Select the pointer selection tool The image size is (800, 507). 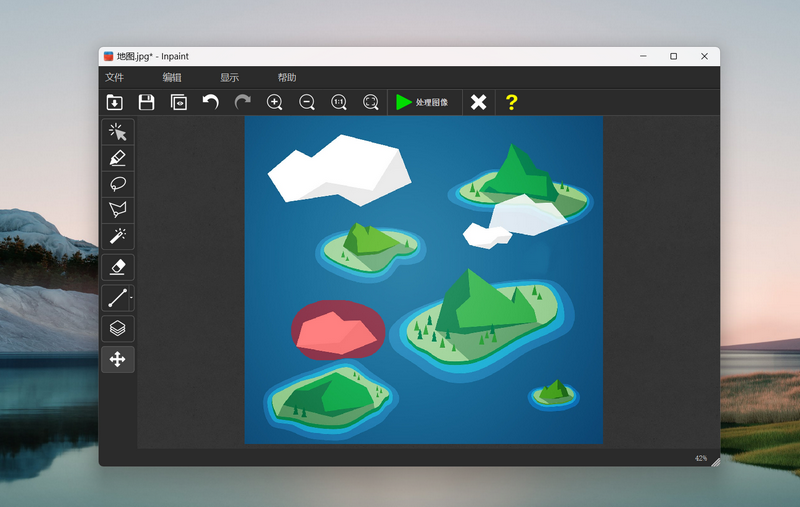click(x=118, y=132)
